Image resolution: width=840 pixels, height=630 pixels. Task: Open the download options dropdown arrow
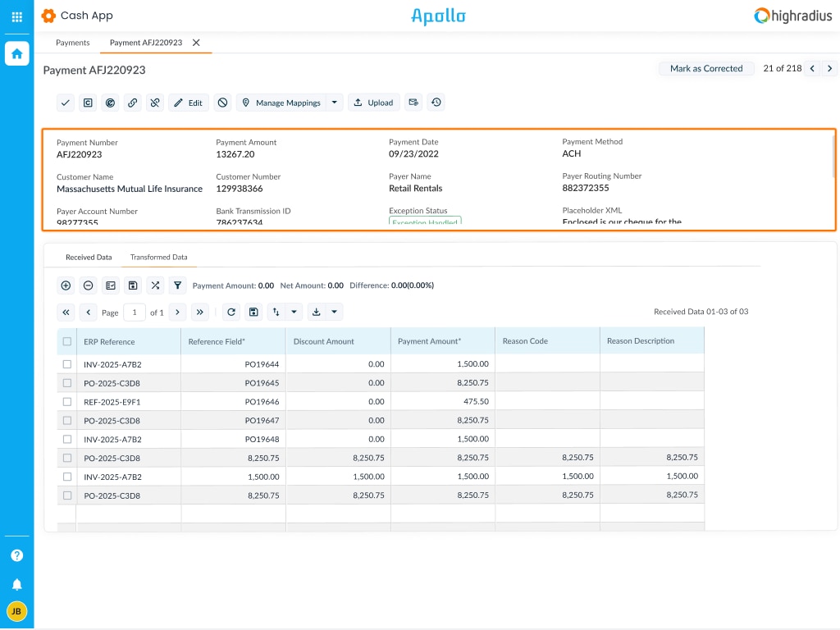coord(334,313)
